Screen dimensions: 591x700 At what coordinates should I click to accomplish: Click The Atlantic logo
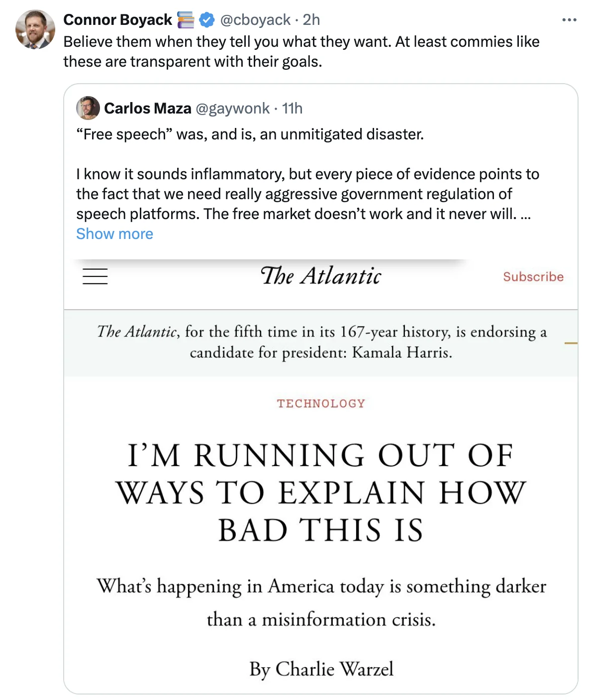(321, 276)
